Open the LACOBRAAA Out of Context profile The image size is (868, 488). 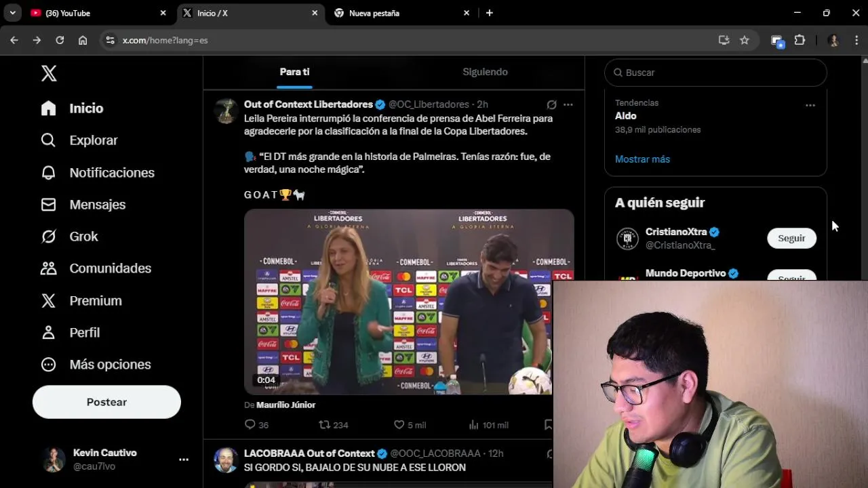click(x=309, y=453)
